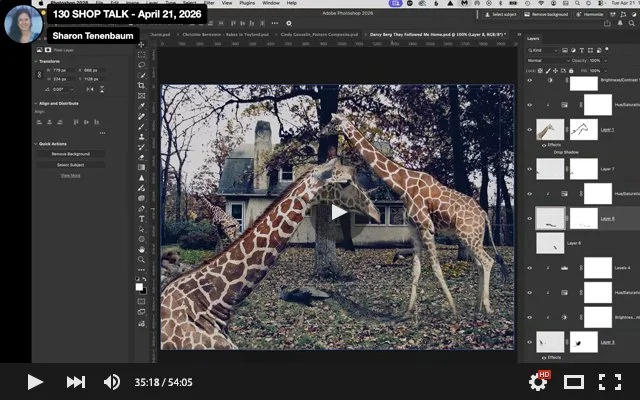Click Remove Background quick action button
Image resolution: width=640 pixels, height=400 pixels.
tap(71, 154)
